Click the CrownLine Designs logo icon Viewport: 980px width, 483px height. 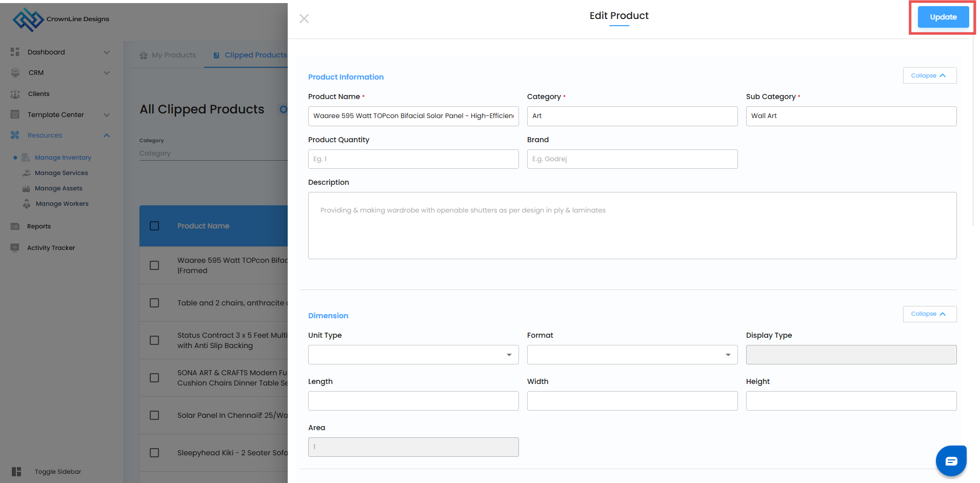(28, 20)
